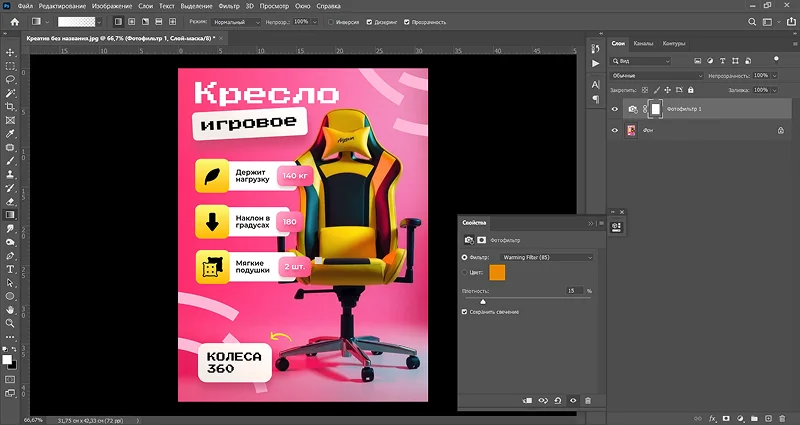Select the Eraser tool

pos(10,202)
